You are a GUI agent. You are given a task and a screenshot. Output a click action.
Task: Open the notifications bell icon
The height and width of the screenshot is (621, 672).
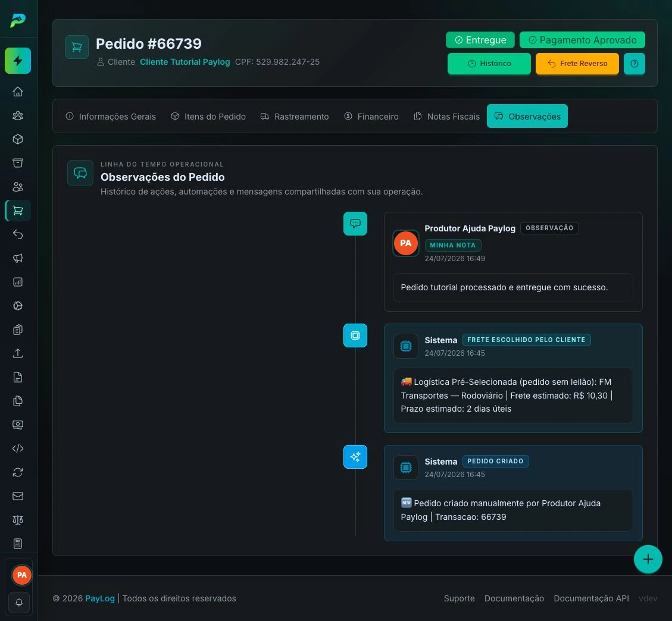19,603
